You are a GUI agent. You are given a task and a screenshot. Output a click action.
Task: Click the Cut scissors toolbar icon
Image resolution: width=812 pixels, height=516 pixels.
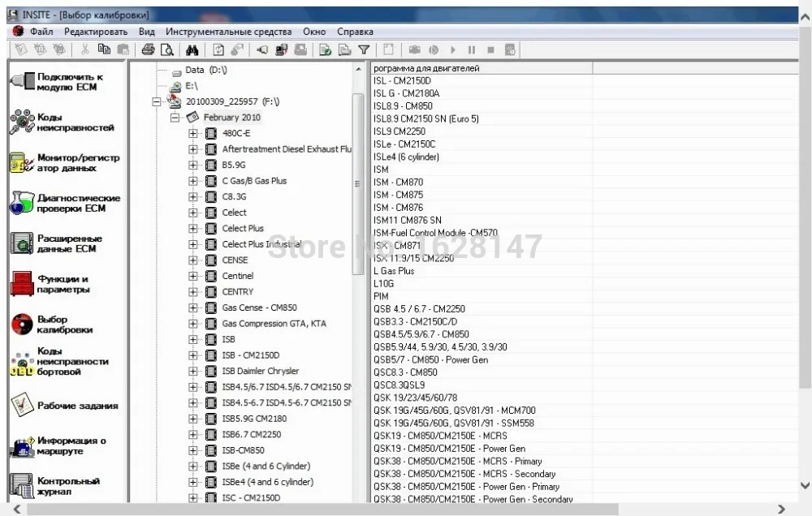pos(84,49)
